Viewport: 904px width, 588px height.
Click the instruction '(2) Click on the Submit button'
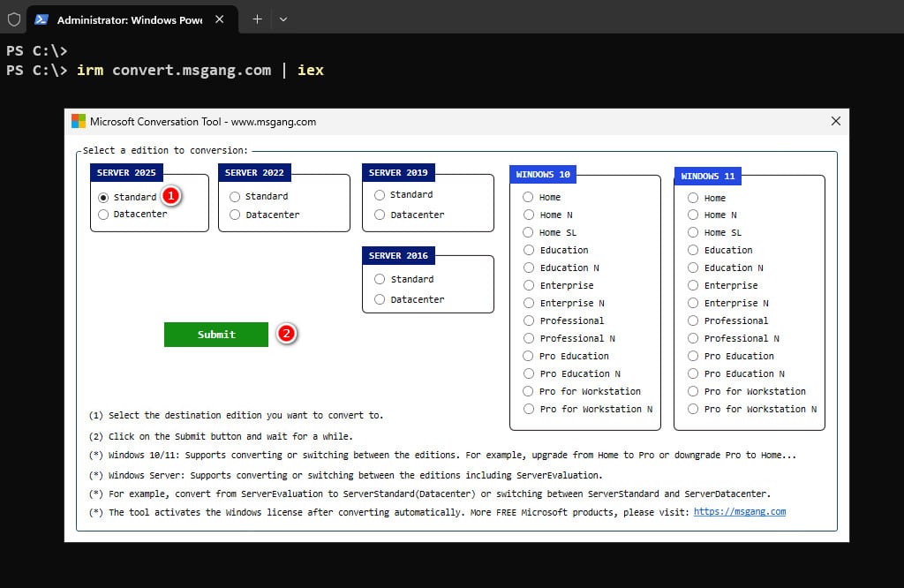pos(221,436)
